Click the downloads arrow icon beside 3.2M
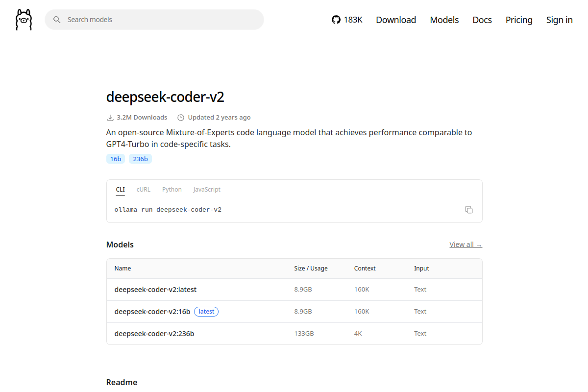Image resolution: width=588 pixels, height=392 pixels. pos(110,118)
